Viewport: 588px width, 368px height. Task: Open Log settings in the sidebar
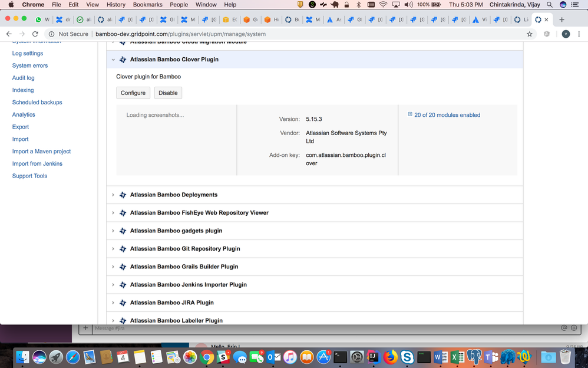[x=27, y=53]
